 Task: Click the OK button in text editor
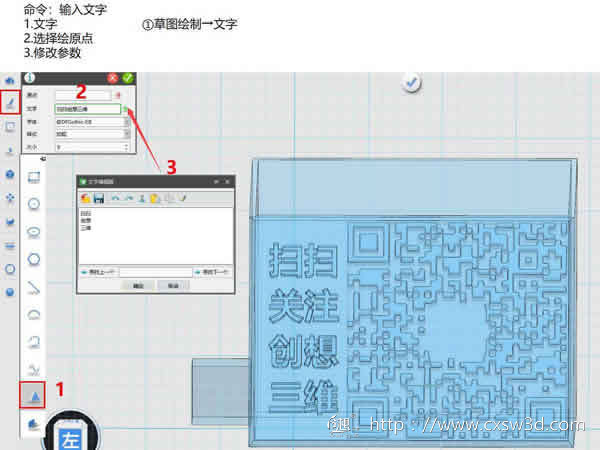[138, 285]
